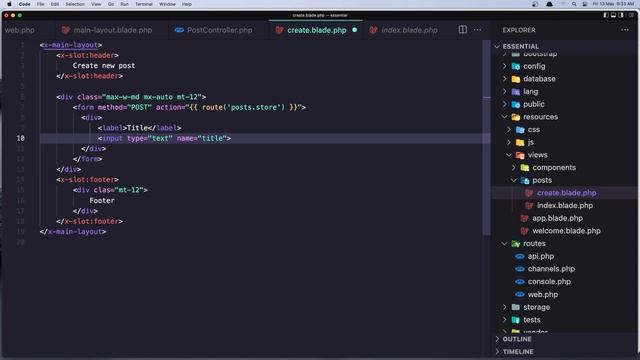
Task: Click the database folder icon
Action: point(516,79)
